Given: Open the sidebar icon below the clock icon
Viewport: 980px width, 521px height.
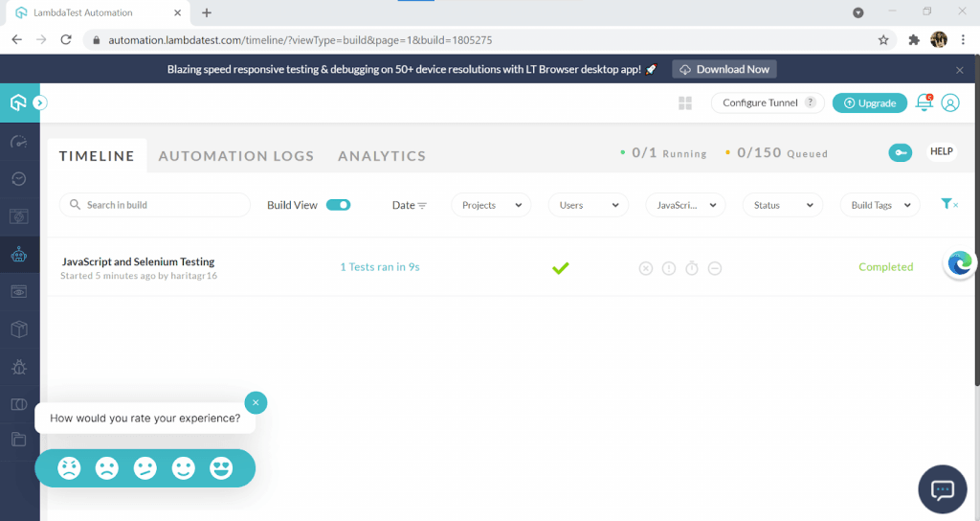Looking at the screenshot, I should click(x=19, y=216).
